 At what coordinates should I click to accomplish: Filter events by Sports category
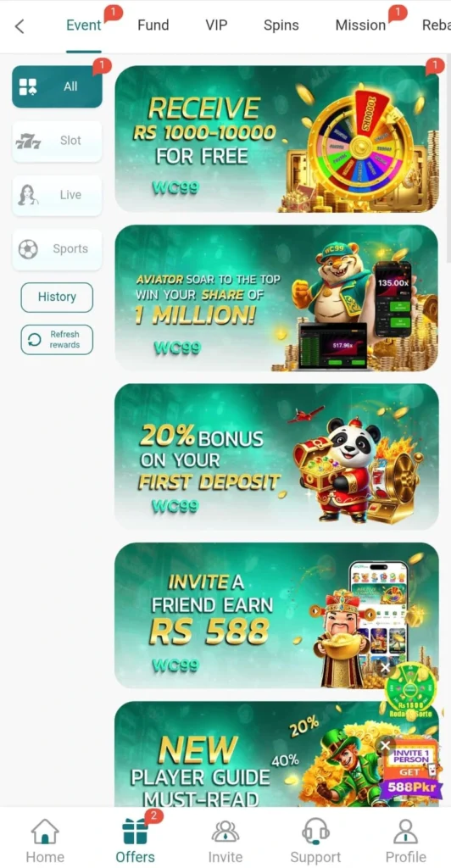pyautogui.click(x=57, y=249)
